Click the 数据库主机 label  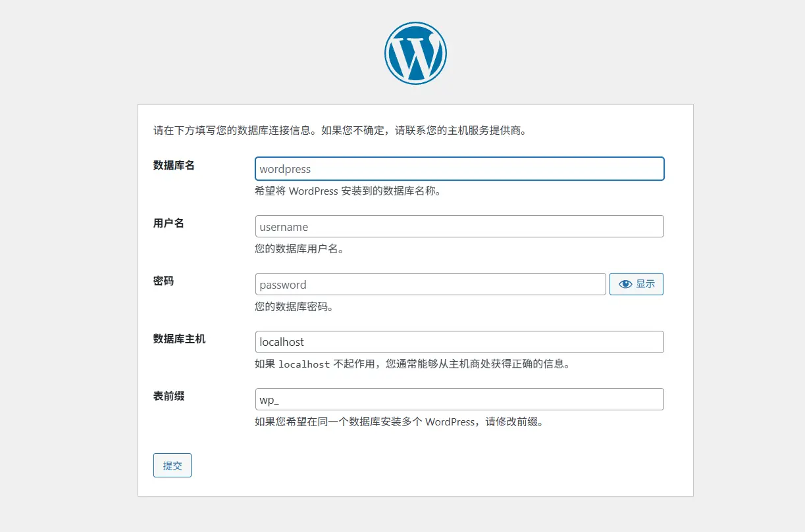[x=179, y=339]
